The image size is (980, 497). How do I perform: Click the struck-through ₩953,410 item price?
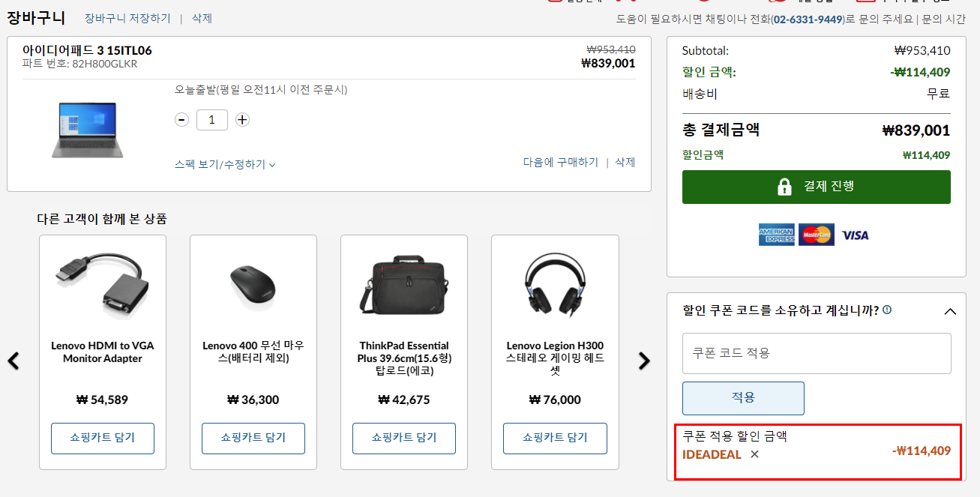coord(611,49)
